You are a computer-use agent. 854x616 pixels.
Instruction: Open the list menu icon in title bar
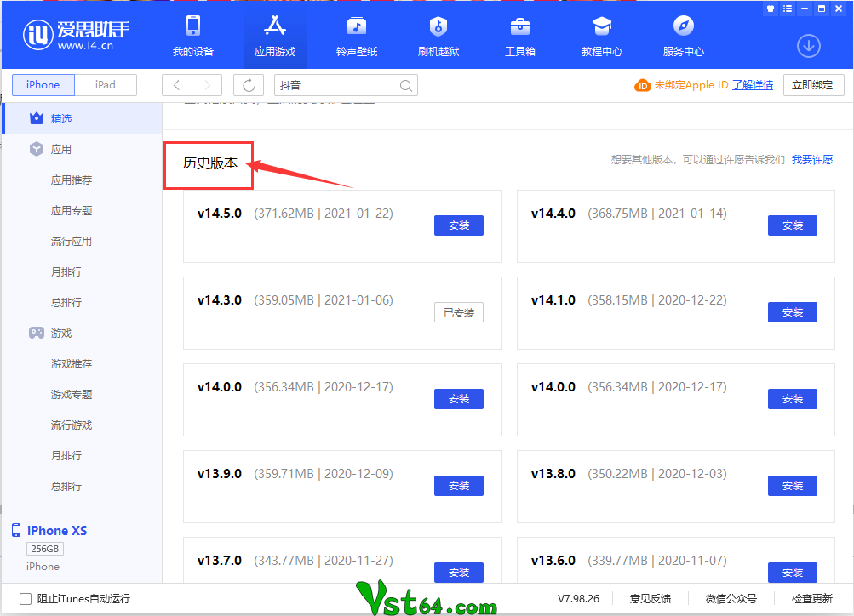[787, 9]
